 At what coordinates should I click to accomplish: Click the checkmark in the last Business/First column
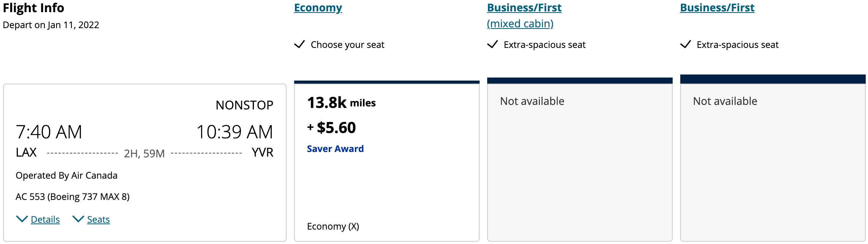[x=685, y=44]
